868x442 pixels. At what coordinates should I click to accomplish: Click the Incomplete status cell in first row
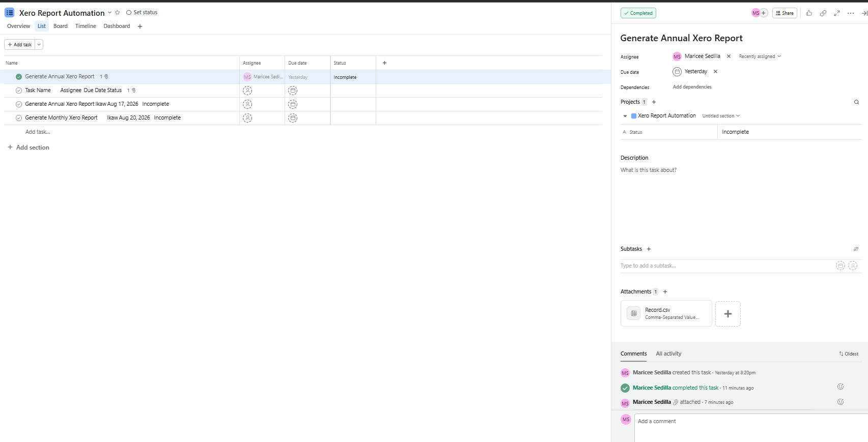pyautogui.click(x=353, y=77)
